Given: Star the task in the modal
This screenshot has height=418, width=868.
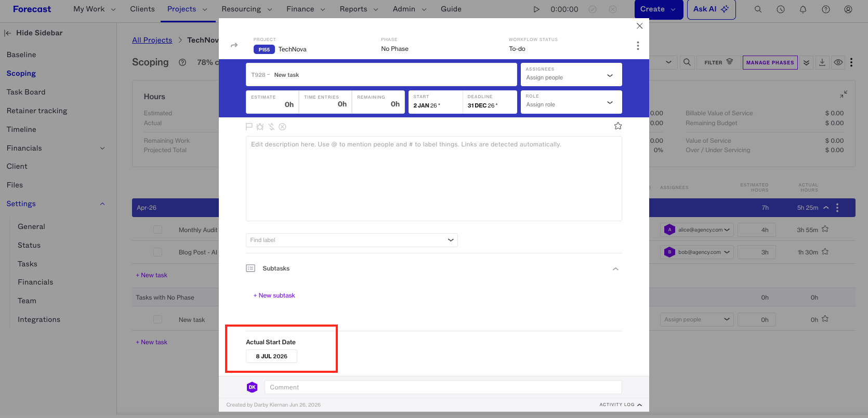Looking at the screenshot, I should coord(618,126).
